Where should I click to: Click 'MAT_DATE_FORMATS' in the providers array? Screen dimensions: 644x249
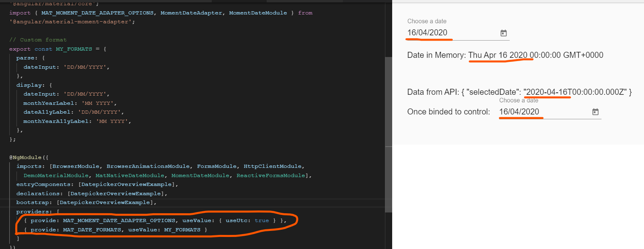(x=92, y=230)
